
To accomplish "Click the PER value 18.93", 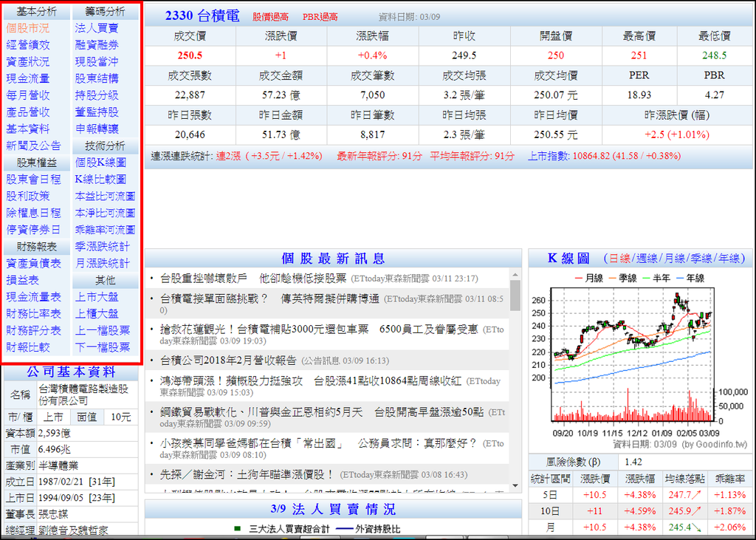I will pos(639,95).
